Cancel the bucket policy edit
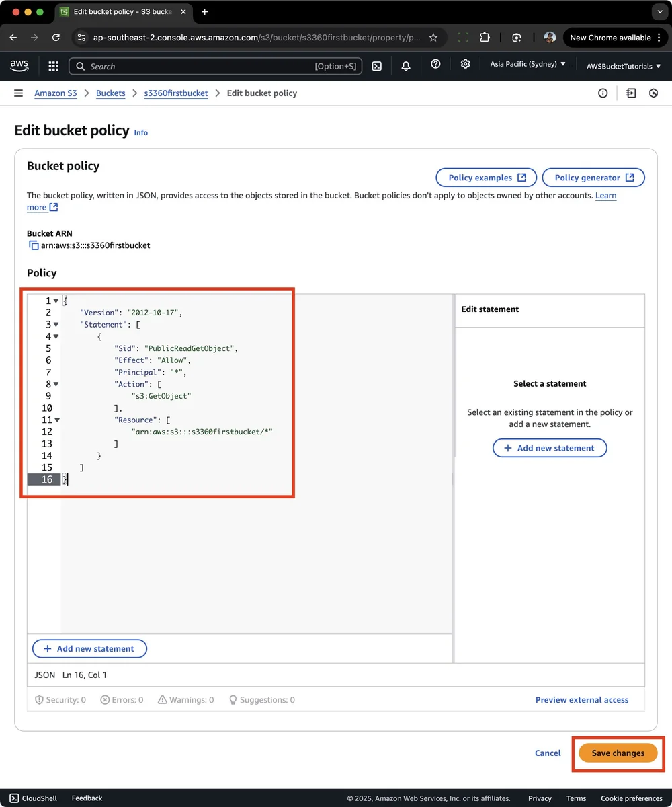 tap(548, 753)
